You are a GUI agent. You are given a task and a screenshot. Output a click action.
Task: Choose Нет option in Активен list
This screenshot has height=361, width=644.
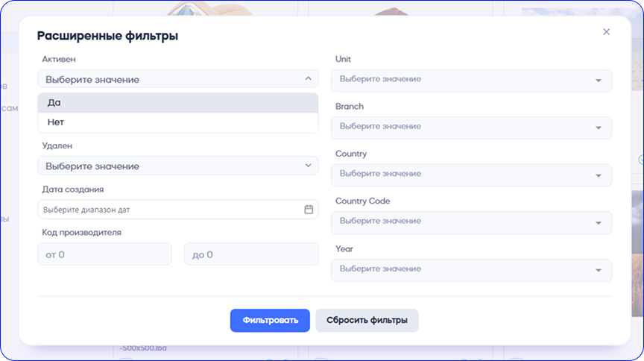177,122
